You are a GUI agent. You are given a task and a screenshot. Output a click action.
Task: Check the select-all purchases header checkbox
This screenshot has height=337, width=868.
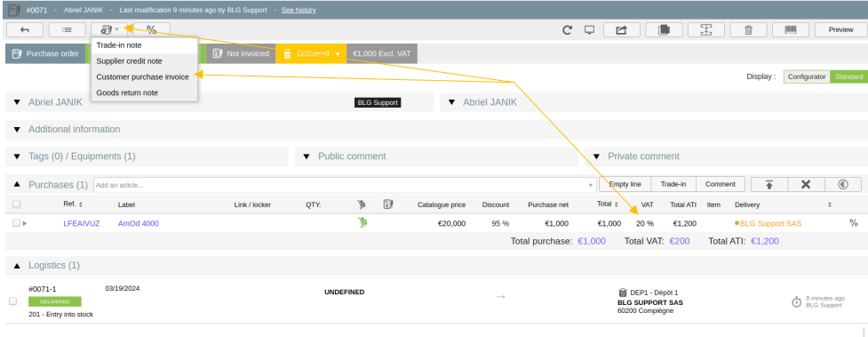(16, 205)
